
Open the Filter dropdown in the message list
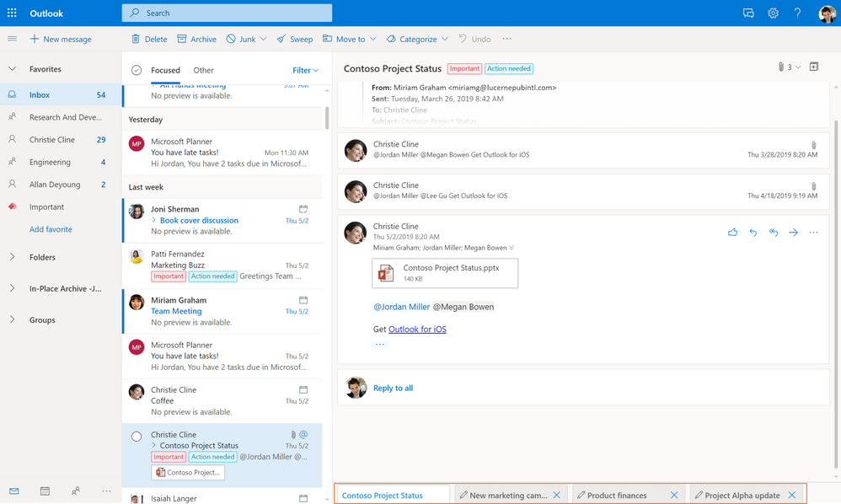[x=303, y=70]
